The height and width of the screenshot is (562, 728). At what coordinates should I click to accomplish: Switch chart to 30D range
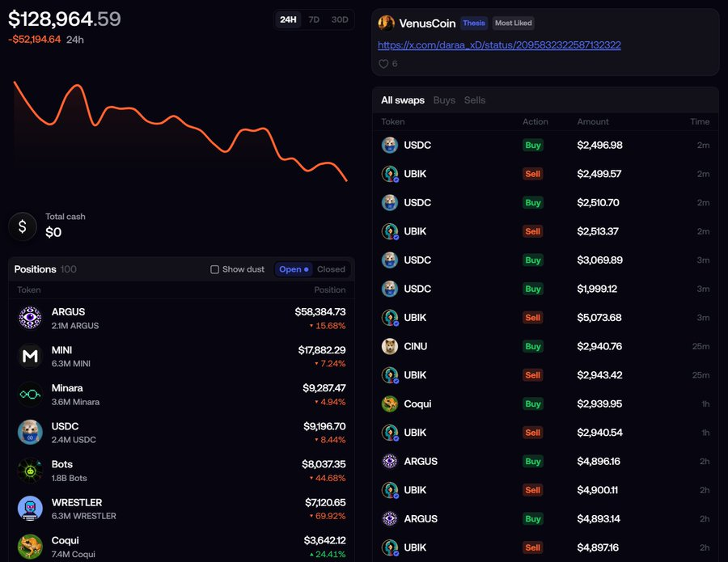(x=340, y=20)
